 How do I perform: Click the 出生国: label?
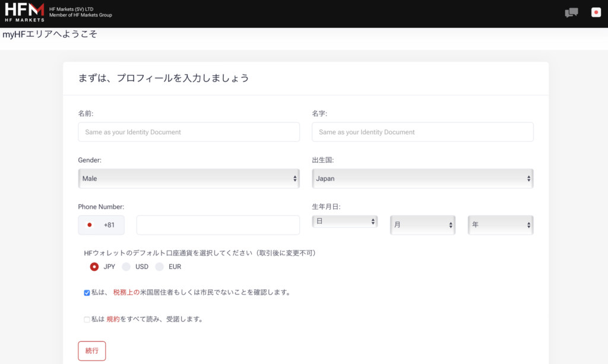click(x=322, y=160)
